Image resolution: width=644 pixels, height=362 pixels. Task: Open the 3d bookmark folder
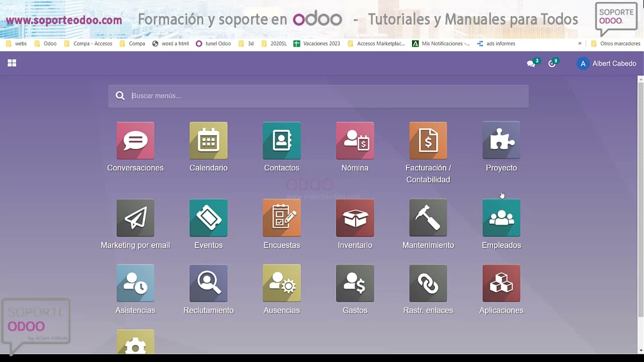tap(246, 44)
